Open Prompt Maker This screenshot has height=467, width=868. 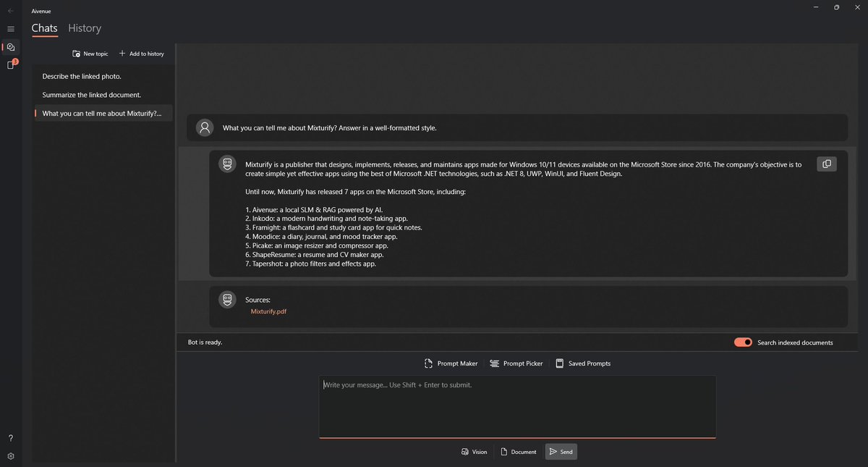[451, 363]
